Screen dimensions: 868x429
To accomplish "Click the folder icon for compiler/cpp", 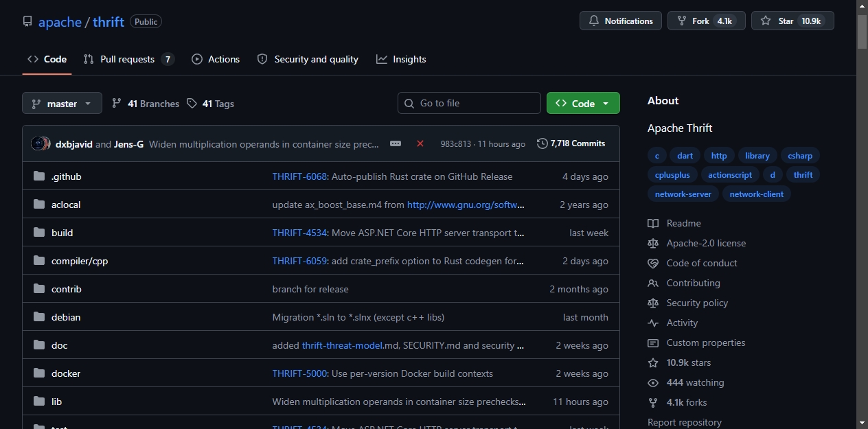I will [x=39, y=261].
